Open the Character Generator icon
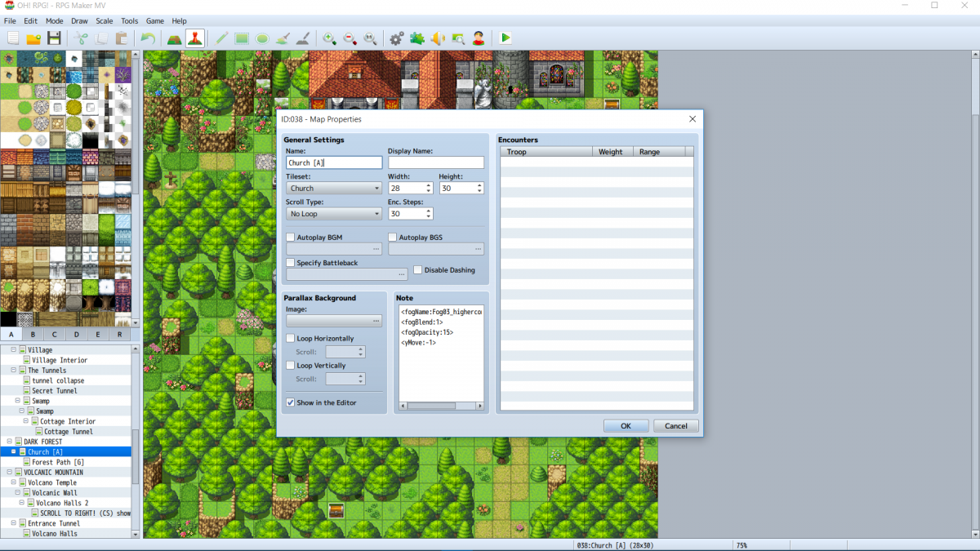Screen dimensions: 980x551 (x=478, y=38)
